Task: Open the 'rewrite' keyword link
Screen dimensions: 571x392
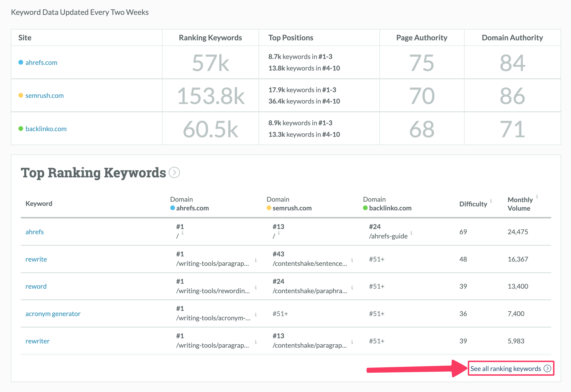Action: tap(36, 259)
